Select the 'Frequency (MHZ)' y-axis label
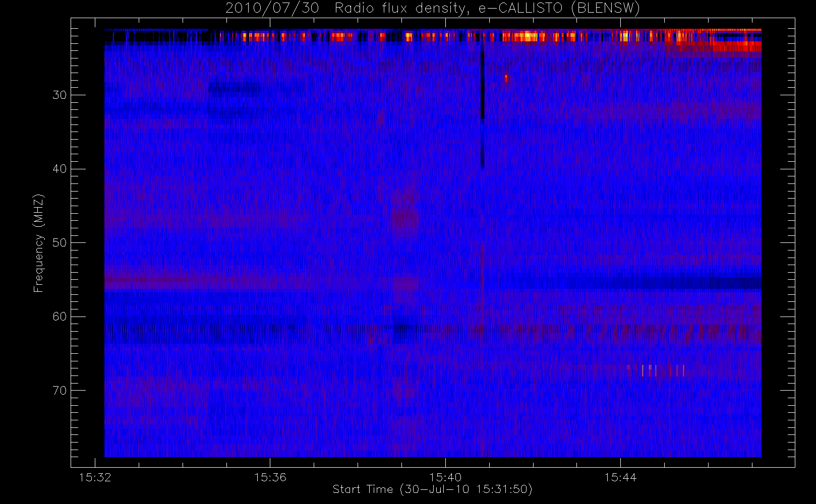Image resolution: width=816 pixels, height=504 pixels. tap(39, 243)
